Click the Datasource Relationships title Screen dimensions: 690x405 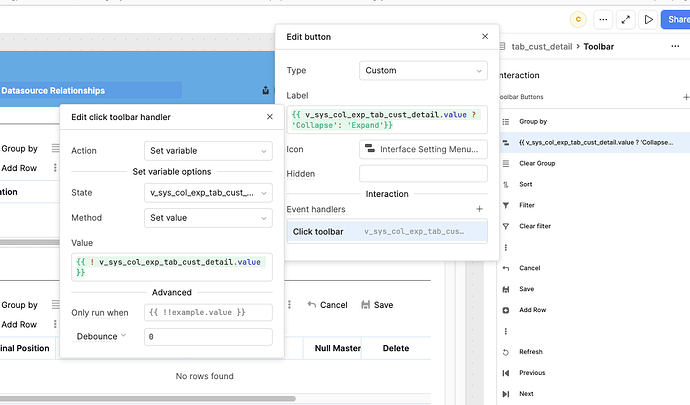(x=53, y=91)
